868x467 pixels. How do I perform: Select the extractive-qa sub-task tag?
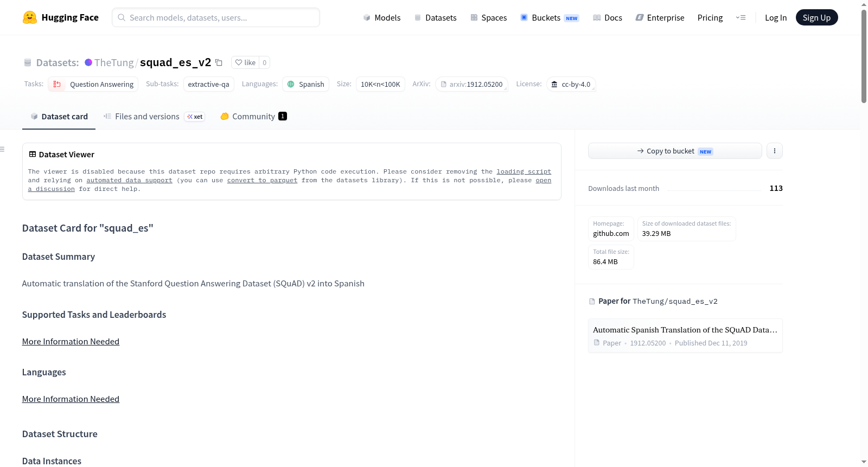coord(209,84)
